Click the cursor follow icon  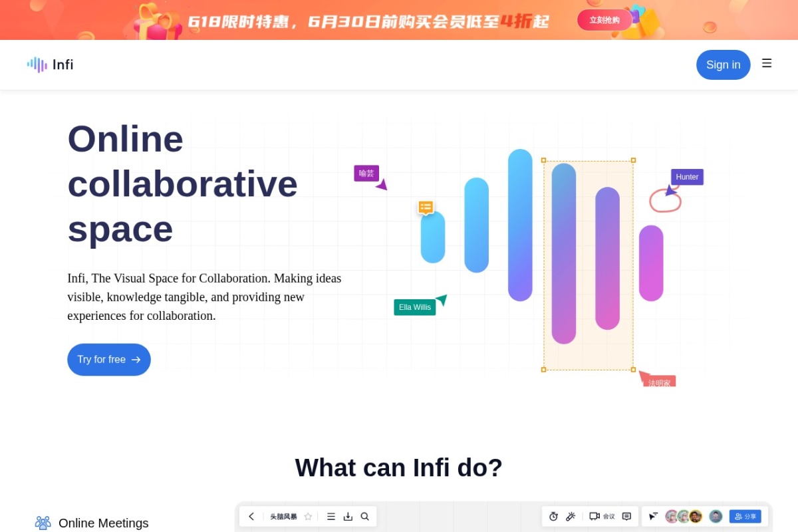click(654, 517)
